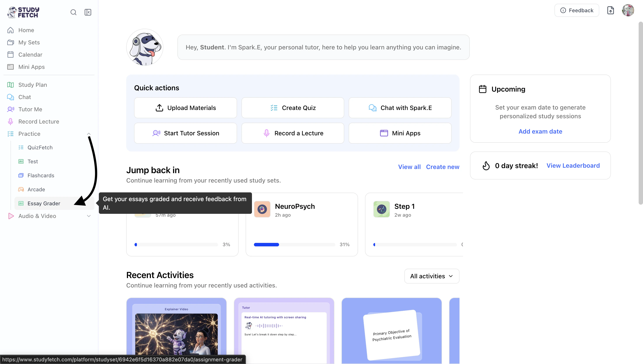Open Essay Grader in the sidebar
This screenshot has height=364, width=643.
pos(44,204)
